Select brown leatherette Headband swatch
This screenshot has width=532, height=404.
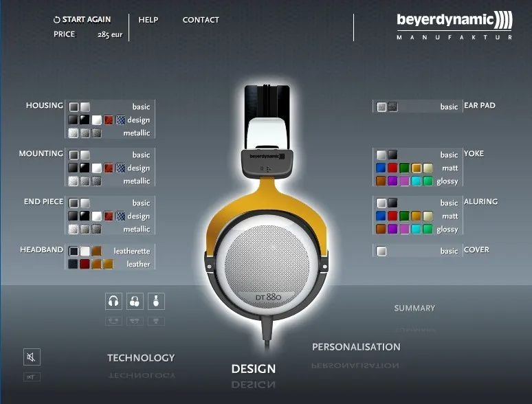click(x=97, y=251)
